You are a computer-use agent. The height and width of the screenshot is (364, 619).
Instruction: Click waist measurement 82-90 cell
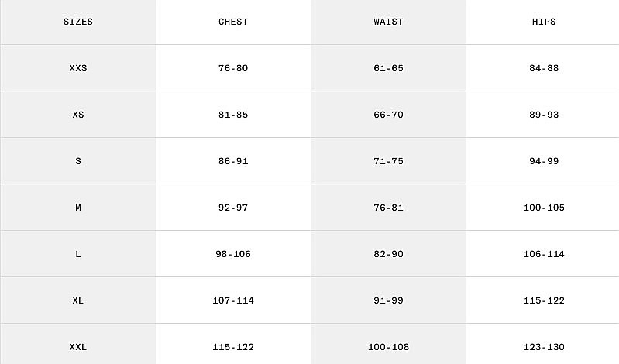coord(388,254)
